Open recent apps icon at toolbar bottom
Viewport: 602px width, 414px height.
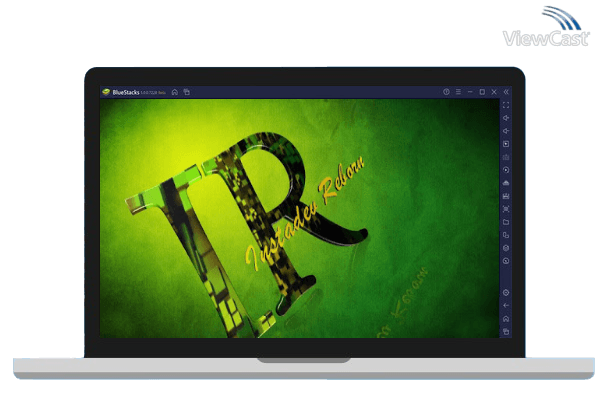(506, 332)
